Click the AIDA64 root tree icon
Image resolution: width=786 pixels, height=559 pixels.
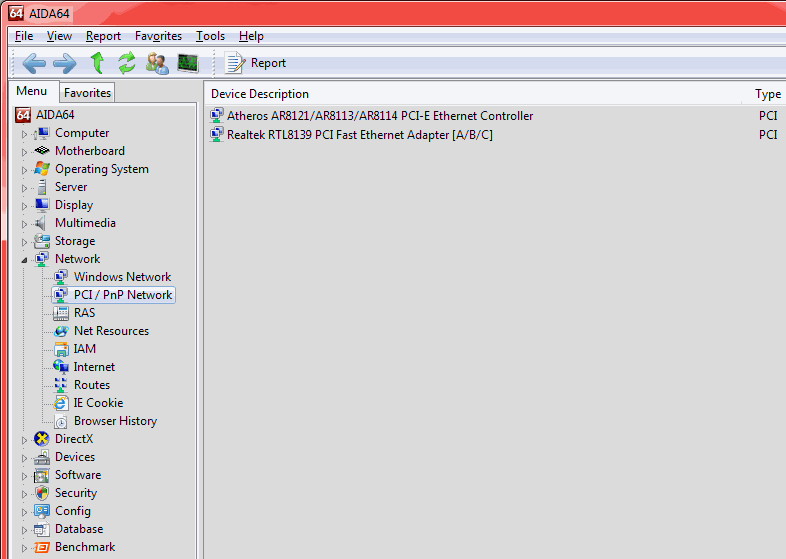point(23,115)
